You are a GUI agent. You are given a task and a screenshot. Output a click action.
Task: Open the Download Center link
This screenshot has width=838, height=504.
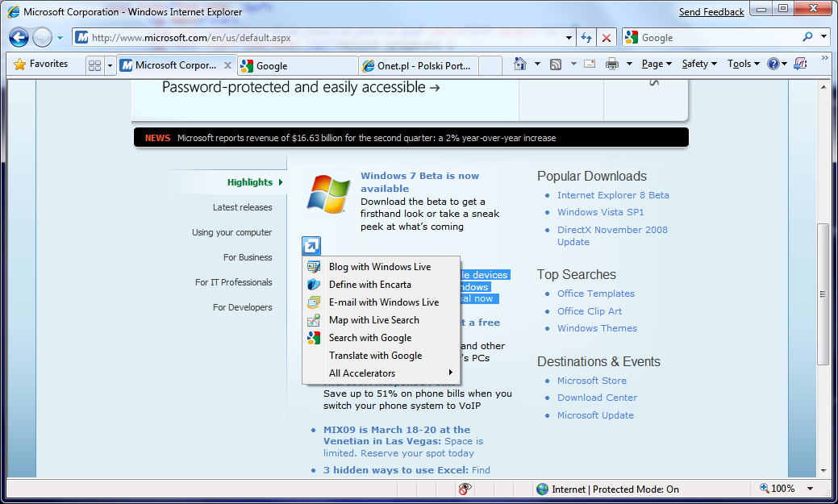click(x=597, y=398)
